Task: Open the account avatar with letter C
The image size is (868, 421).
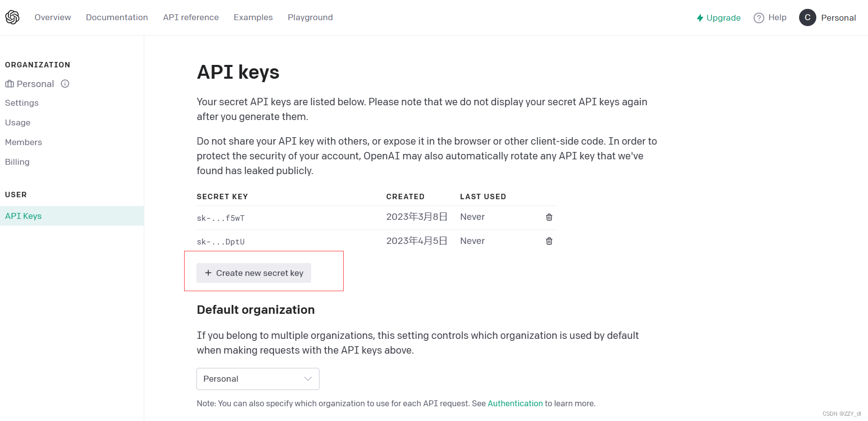Action: point(807,17)
